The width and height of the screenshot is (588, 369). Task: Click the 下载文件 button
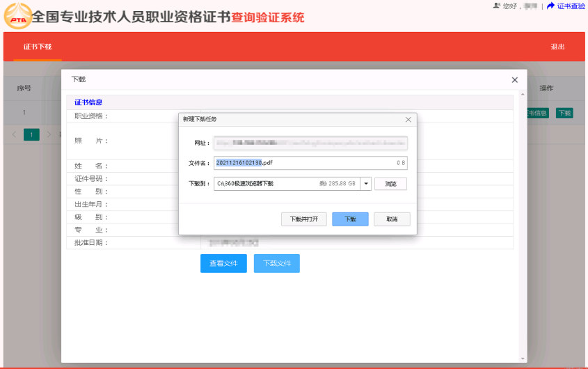click(x=276, y=264)
